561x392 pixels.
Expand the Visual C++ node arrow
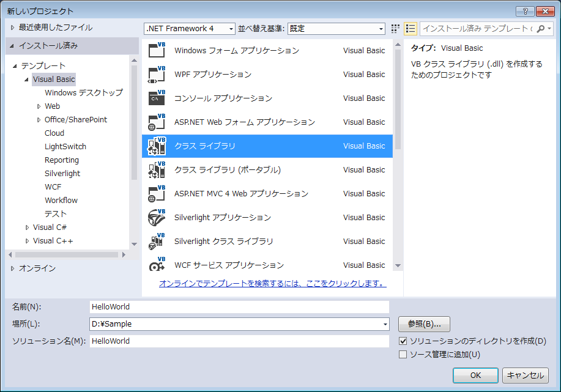click(27, 241)
